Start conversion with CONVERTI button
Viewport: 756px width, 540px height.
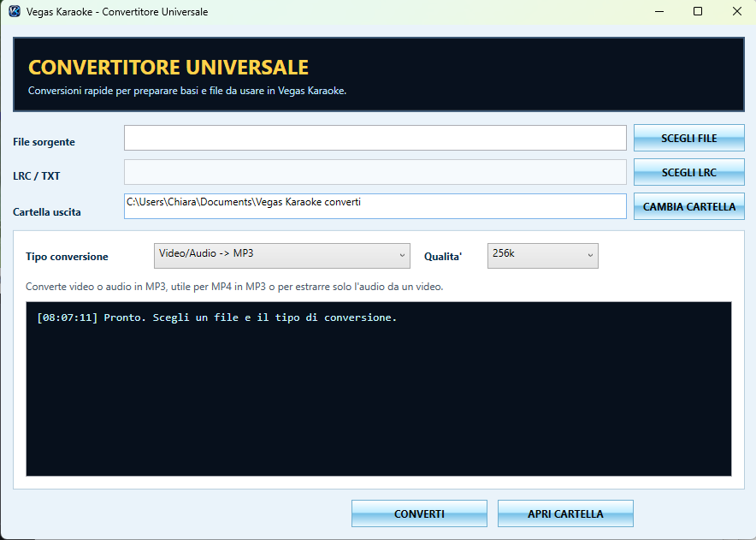[x=419, y=513]
